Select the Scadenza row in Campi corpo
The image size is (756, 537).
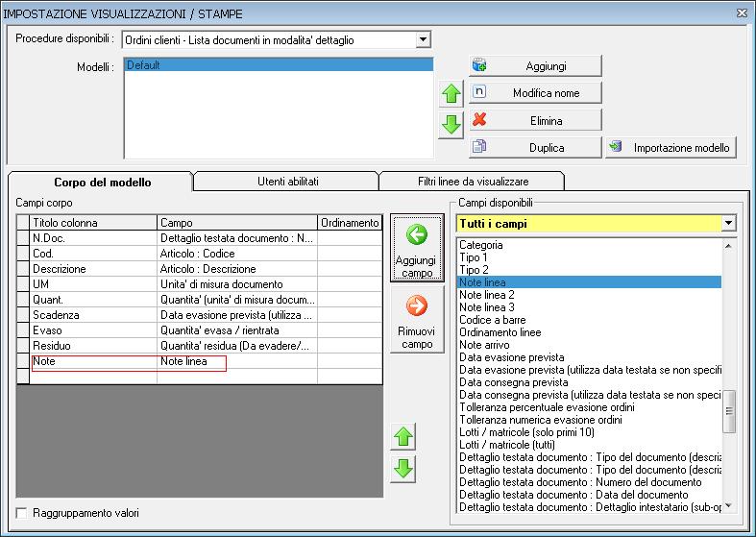[x=93, y=315]
